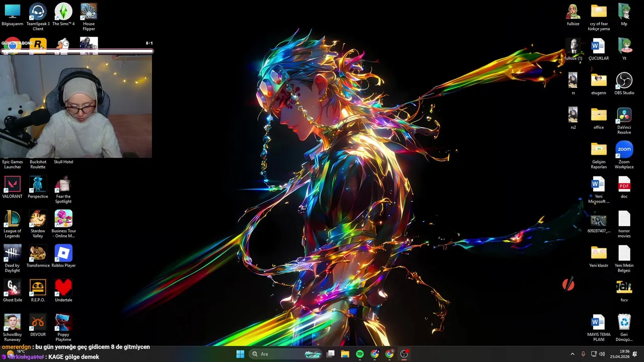Open Undertale heart icon
The width and height of the screenshot is (644, 362).
click(x=63, y=291)
